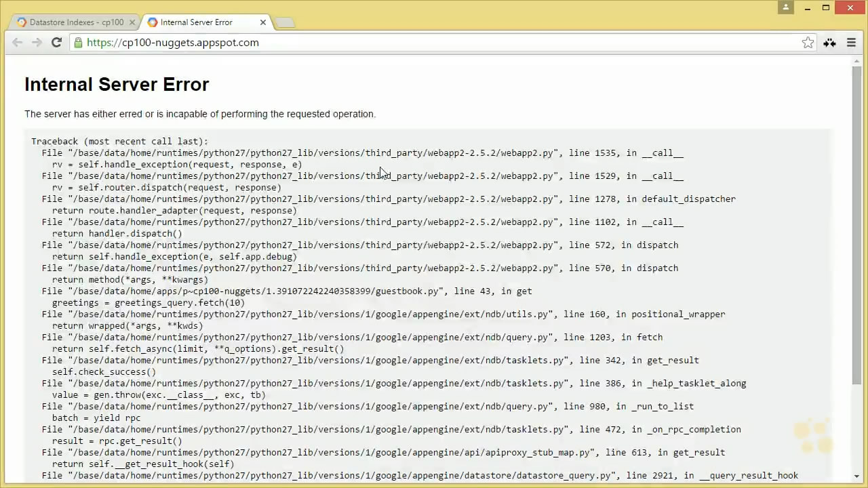The width and height of the screenshot is (868, 488).
Task: Go back to the previous page
Action: click(18, 42)
